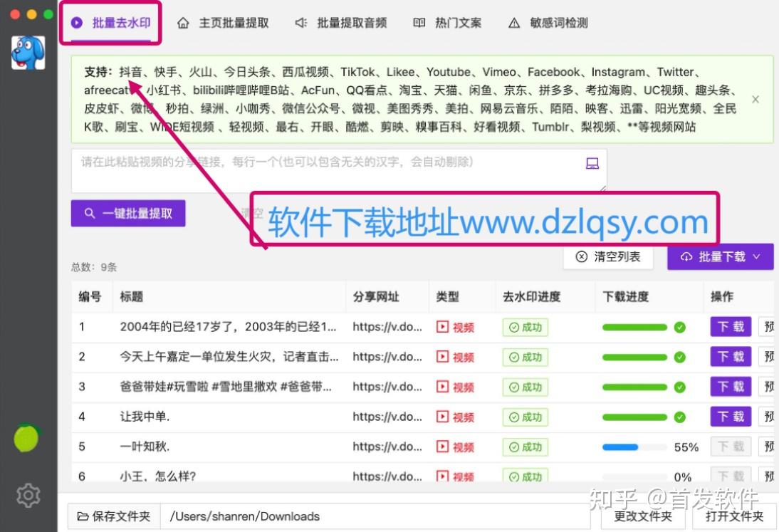The height and width of the screenshot is (532, 779).
Task: Open the 批量提取音频 tab
Action: click(341, 23)
